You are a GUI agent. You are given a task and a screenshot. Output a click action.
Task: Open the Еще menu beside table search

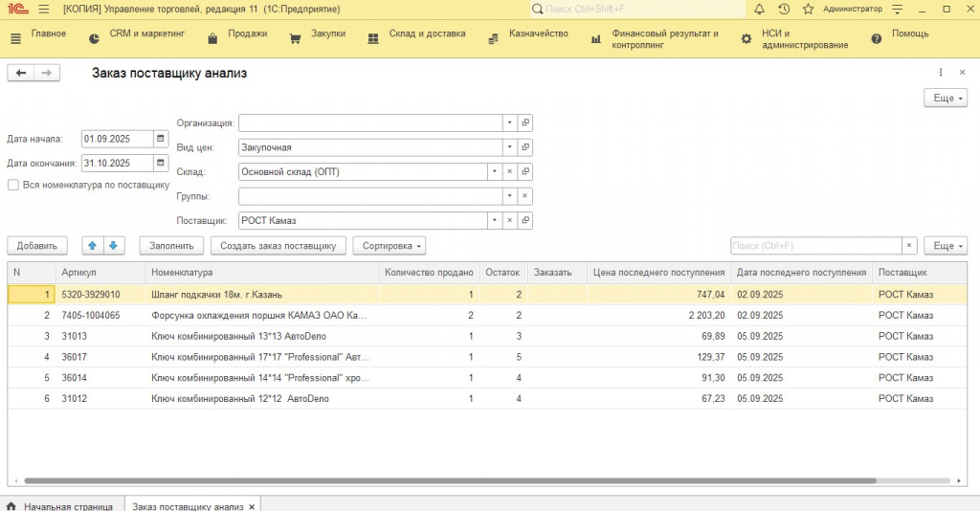tap(946, 246)
